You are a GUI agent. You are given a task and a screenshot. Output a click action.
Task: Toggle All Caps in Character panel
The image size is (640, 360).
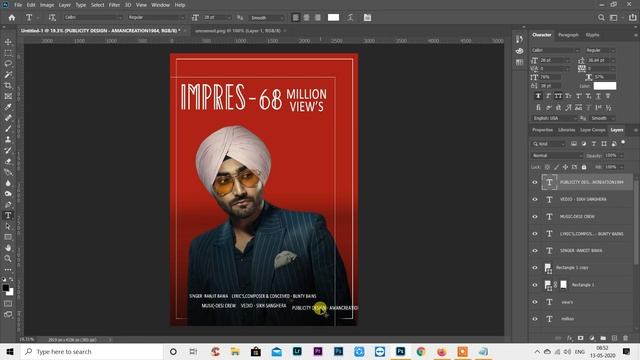tap(558, 96)
